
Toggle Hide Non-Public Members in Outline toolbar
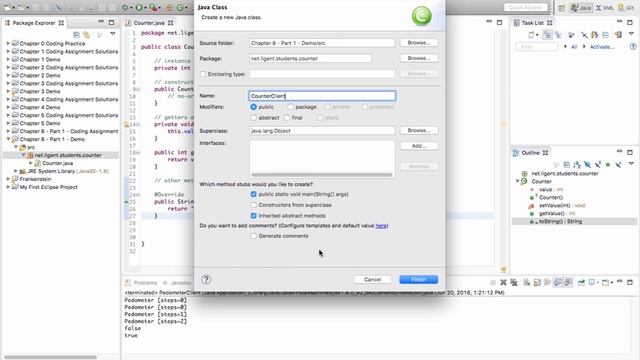pos(608,164)
